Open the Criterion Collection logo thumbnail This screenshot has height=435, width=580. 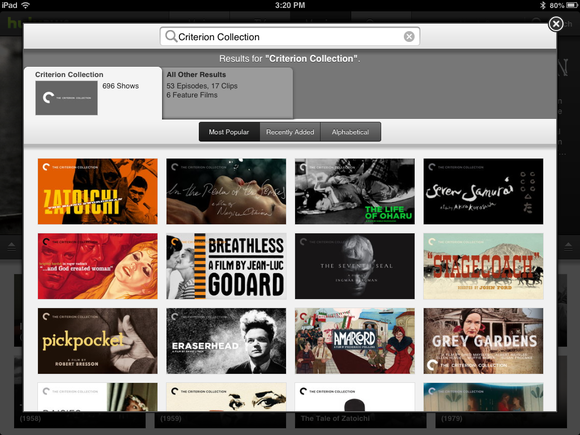[x=67, y=98]
